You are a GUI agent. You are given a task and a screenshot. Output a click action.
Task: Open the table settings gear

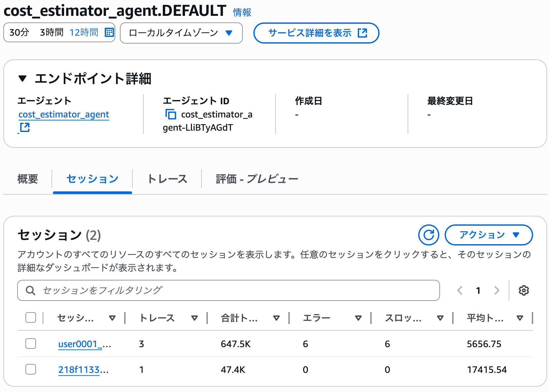click(524, 290)
